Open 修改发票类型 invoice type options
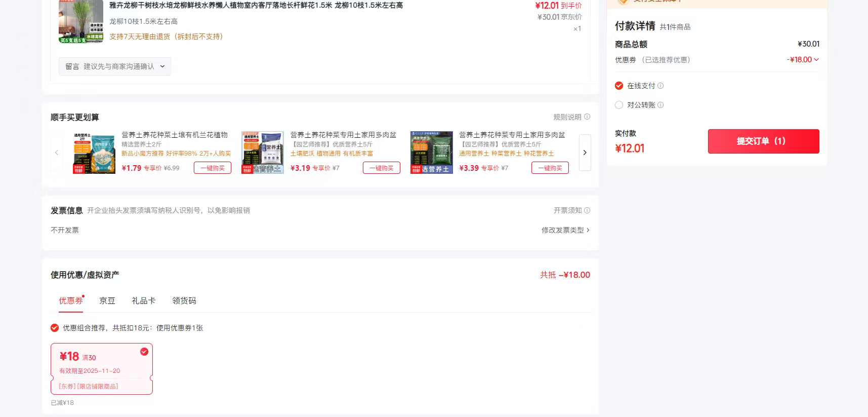 pyautogui.click(x=565, y=230)
